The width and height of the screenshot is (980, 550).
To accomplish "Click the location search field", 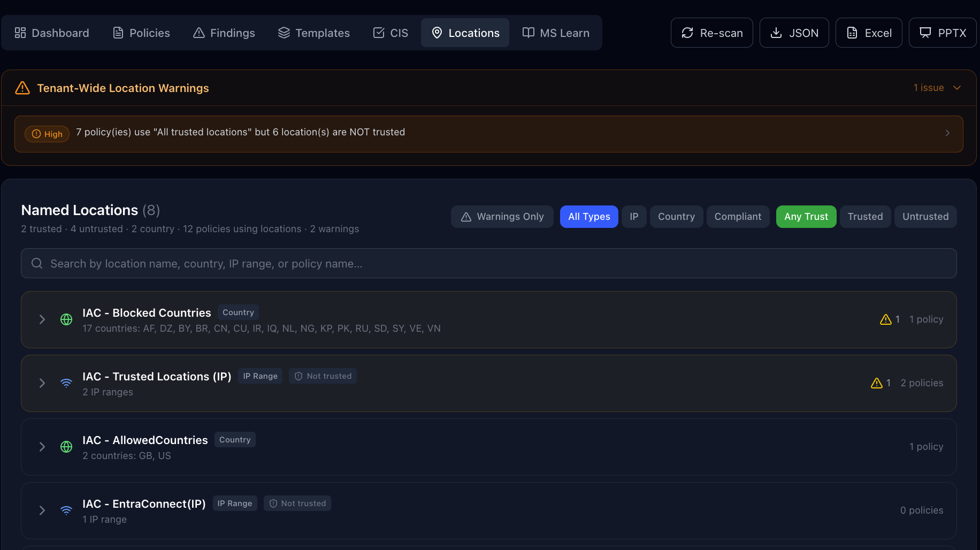I will 489,263.
